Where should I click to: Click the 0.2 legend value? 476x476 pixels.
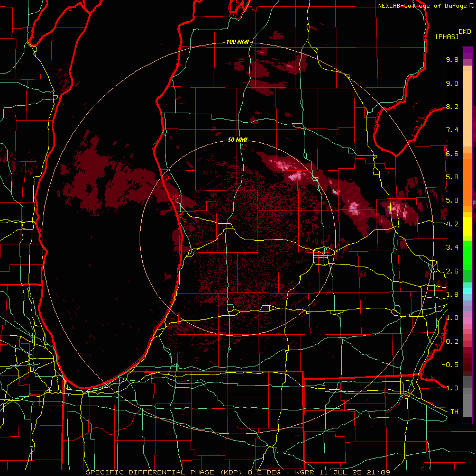pyautogui.click(x=452, y=342)
